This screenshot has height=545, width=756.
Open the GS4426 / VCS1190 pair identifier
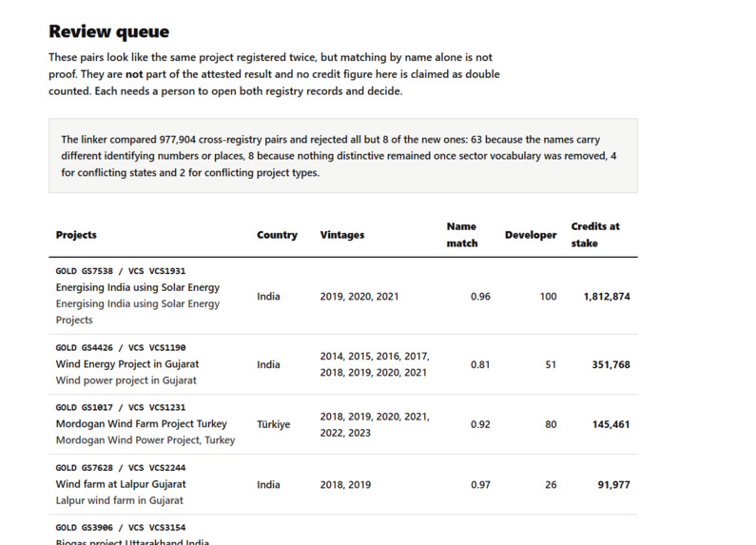(x=121, y=348)
